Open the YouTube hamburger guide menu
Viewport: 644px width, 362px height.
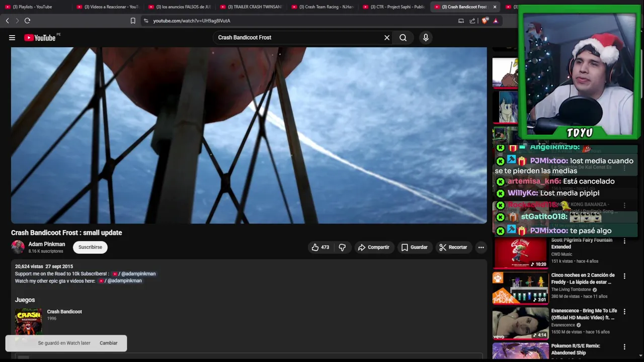[x=12, y=38]
